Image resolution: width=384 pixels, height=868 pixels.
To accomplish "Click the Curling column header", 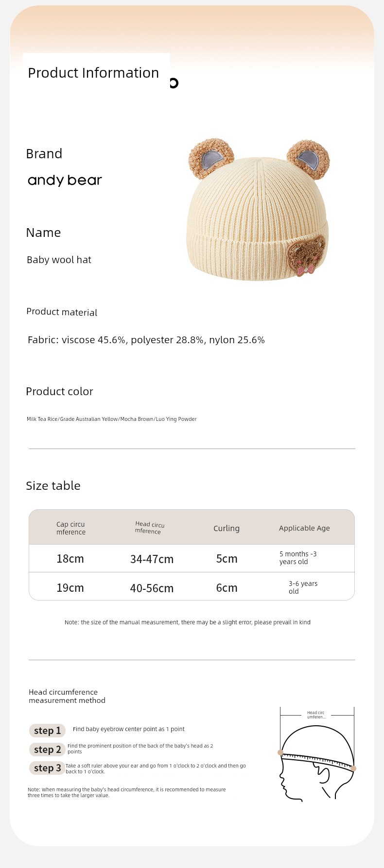I will (x=227, y=528).
